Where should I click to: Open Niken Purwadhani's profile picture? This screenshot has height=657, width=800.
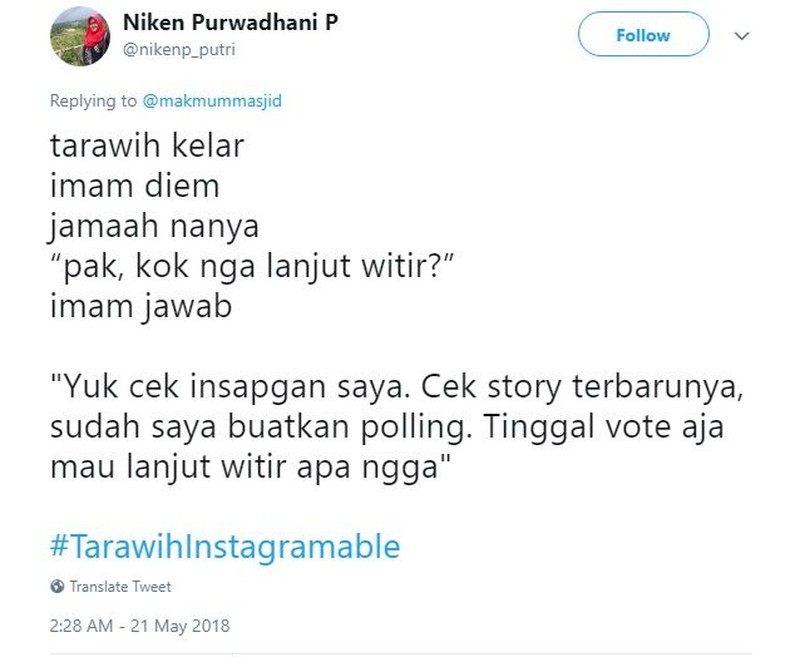78,36
